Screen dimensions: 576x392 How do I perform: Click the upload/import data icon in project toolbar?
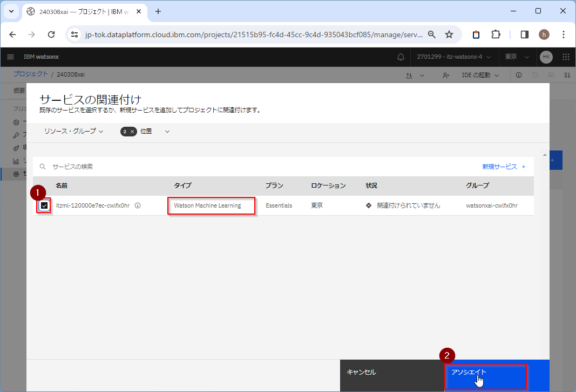point(409,75)
